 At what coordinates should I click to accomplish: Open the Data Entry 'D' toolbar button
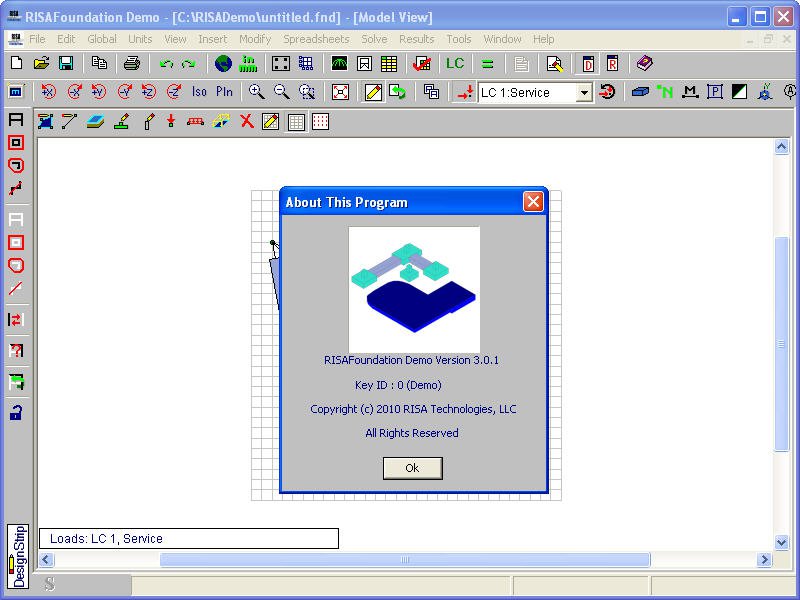coord(588,63)
